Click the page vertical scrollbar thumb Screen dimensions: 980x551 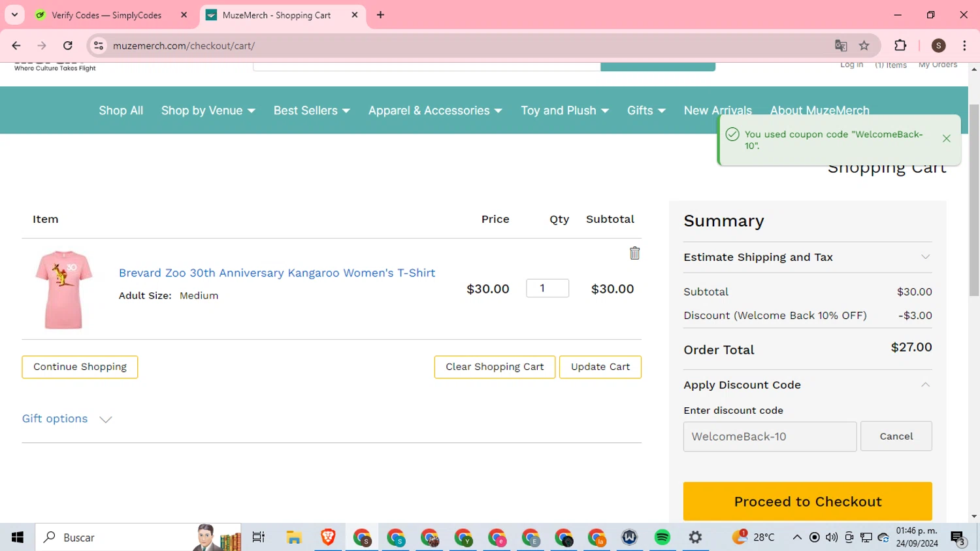coord(974,199)
